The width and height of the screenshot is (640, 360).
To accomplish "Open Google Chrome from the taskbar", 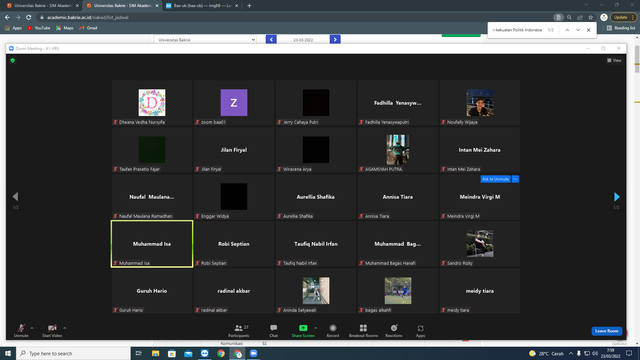I will 221,353.
